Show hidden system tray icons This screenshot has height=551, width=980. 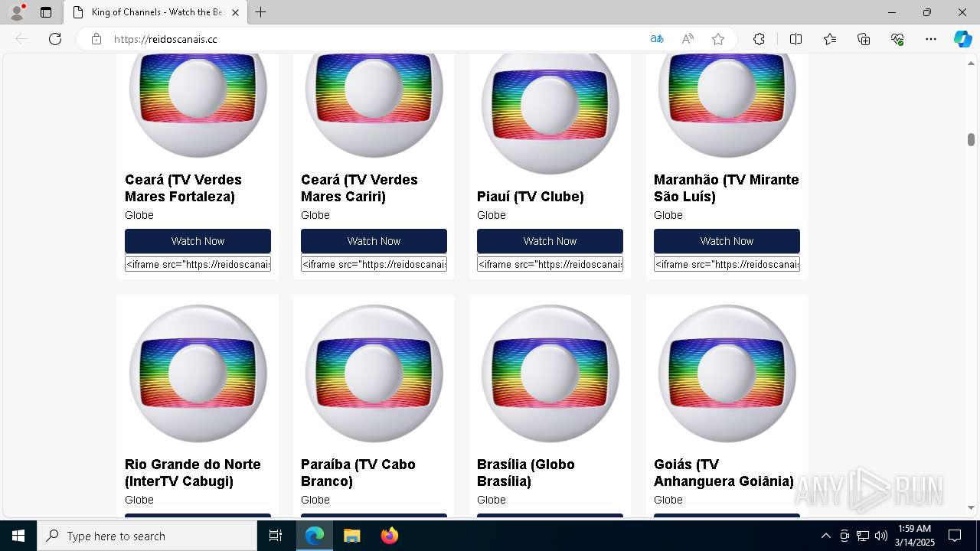tap(825, 536)
